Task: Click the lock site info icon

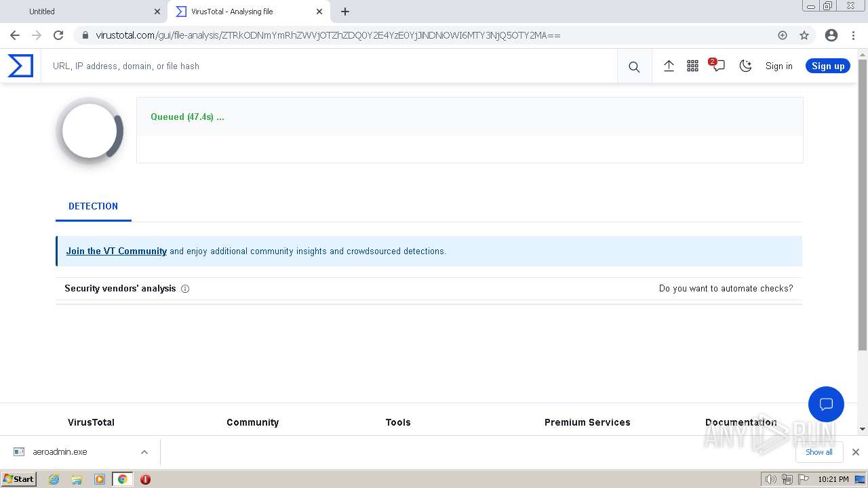Action: click(85, 35)
